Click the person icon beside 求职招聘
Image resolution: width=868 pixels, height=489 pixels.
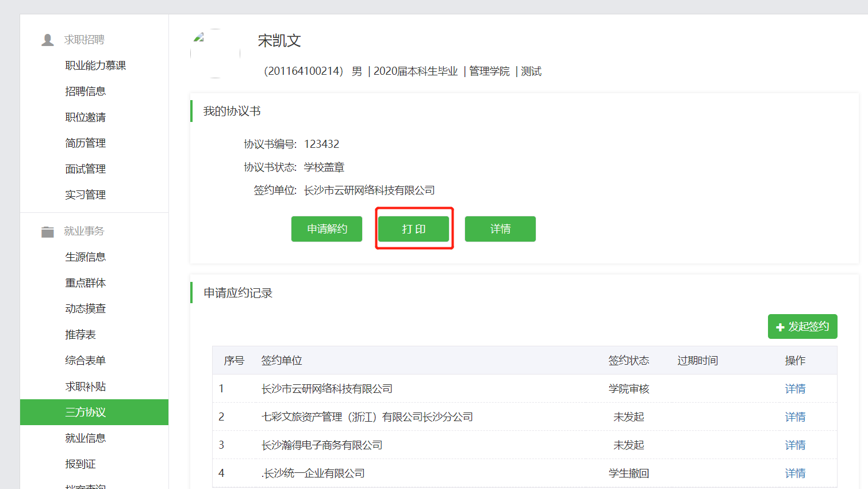click(x=48, y=40)
